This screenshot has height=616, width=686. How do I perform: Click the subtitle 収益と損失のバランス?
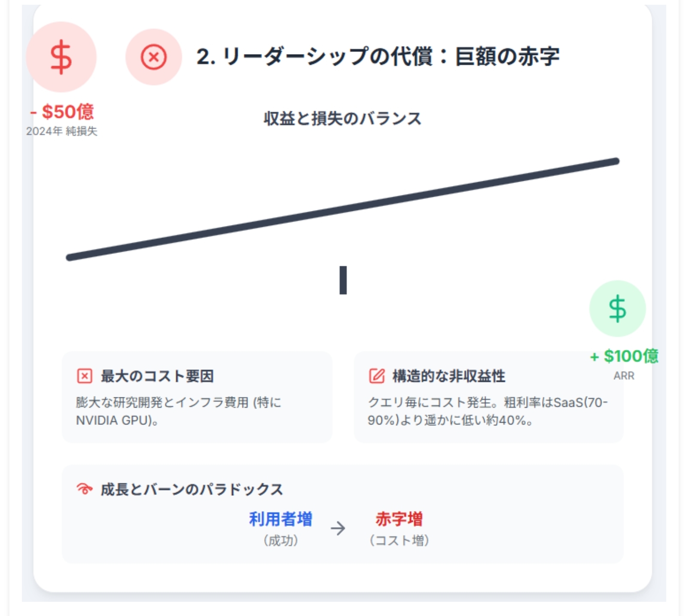click(x=343, y=119)
